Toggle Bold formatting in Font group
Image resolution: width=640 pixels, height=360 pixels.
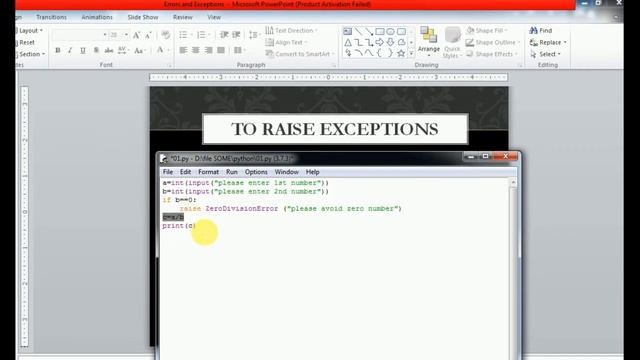pos(58,50)
